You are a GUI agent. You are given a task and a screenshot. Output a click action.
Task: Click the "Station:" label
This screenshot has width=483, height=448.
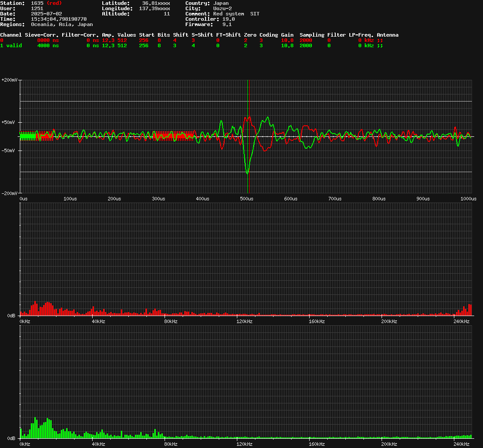pos(12,3)
